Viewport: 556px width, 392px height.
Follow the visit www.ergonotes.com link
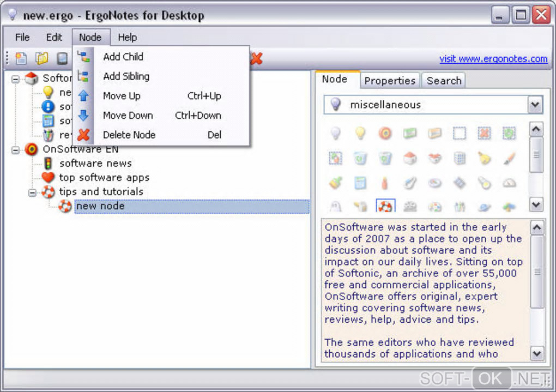click(493, 58)
